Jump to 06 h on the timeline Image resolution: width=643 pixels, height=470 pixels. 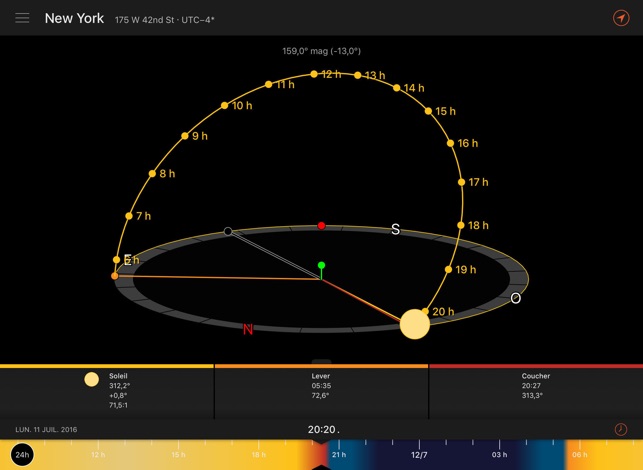coord(579,454)
